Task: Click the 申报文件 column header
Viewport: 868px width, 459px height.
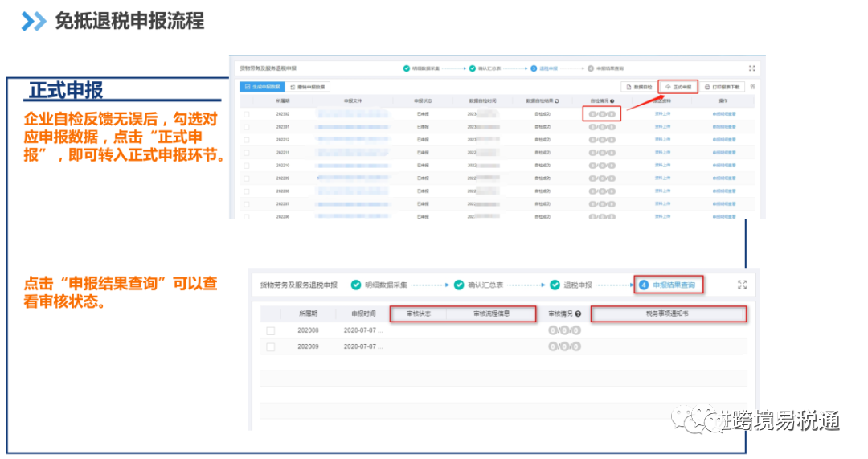Action: tap(353, 100)
